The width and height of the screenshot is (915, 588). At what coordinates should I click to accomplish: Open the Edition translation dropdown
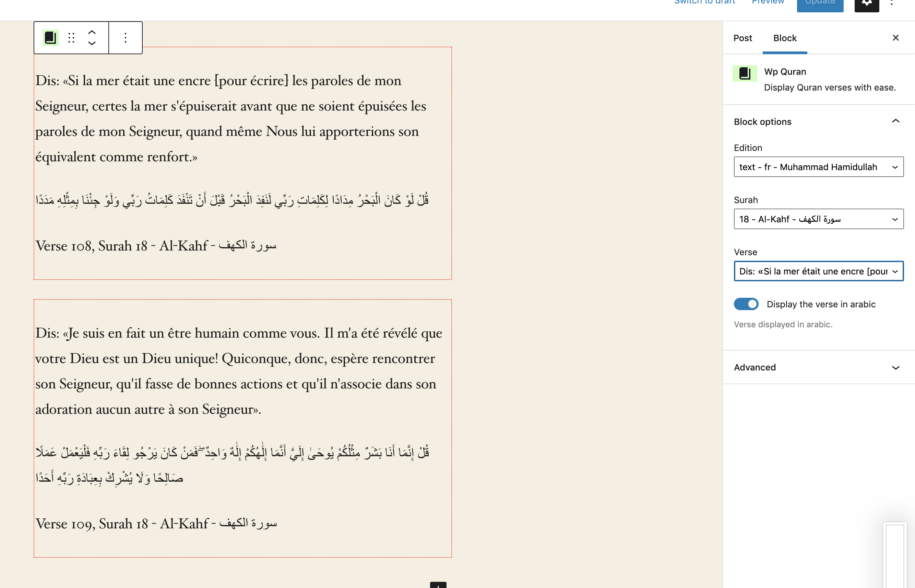(817, 167)
